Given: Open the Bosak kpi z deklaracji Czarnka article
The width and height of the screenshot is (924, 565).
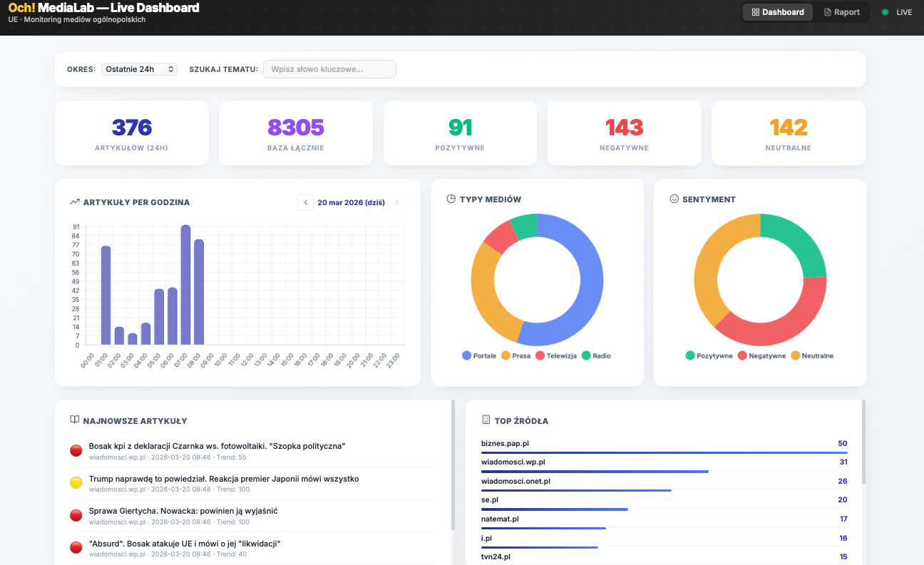Looking at the screenshot, I should coord(217,446).
